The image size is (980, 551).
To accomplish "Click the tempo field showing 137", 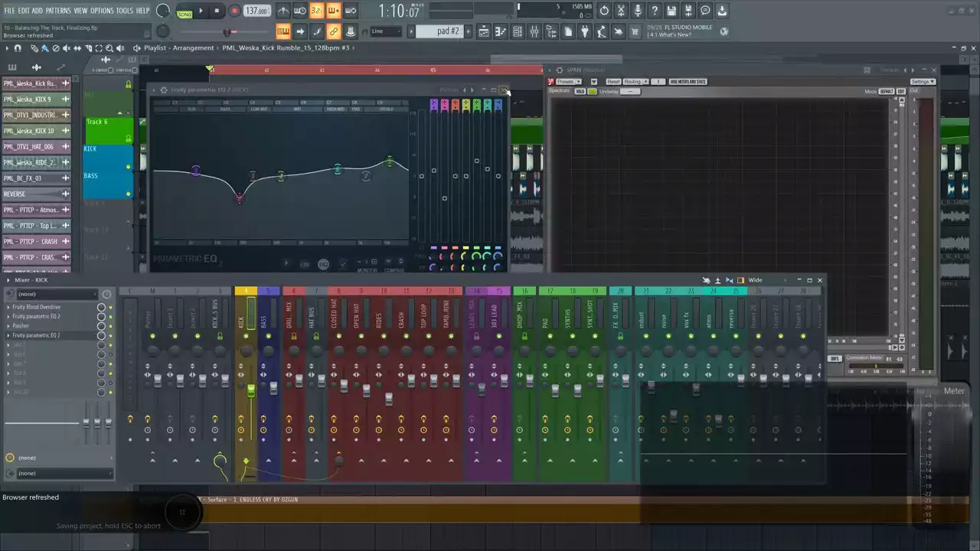I will [256, 11].
